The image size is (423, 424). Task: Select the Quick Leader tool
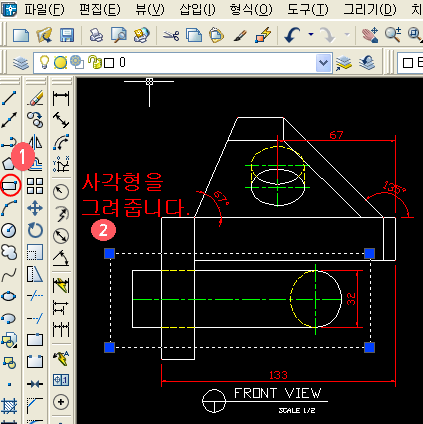[x=61, y=358]
